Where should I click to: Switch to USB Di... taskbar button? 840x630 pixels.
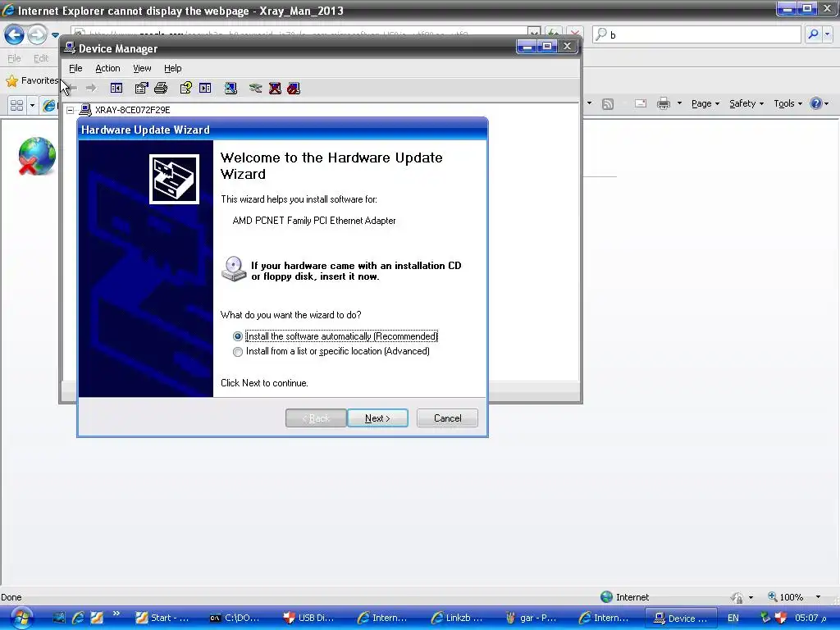309,619
